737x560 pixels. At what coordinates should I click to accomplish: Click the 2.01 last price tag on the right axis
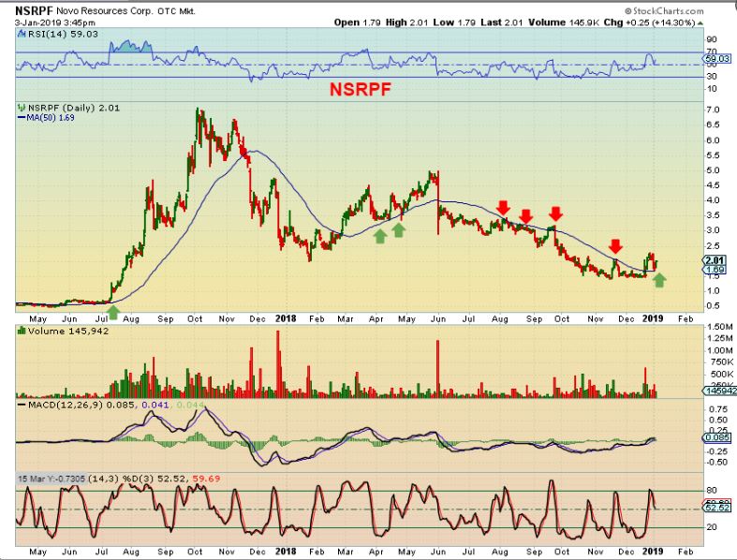tap(715, 260)
